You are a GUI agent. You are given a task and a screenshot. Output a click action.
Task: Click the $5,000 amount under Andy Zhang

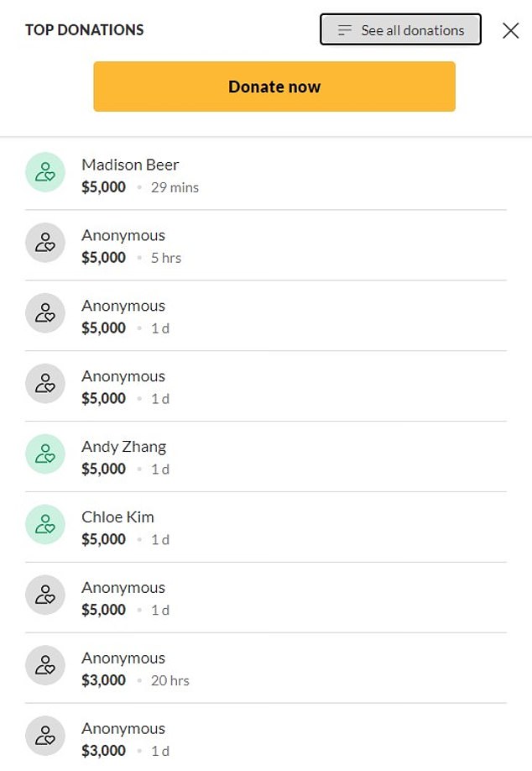tap(103, 469)
